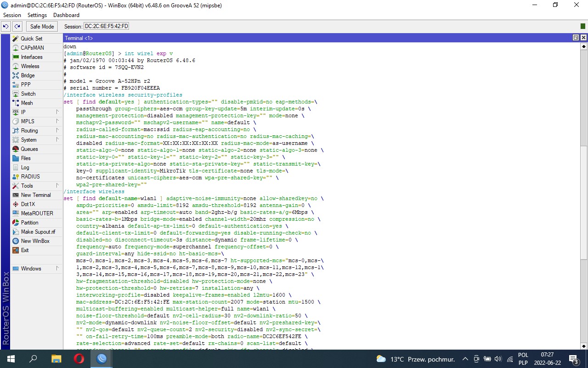
Task: Open the Dot1X icon in sidebar
Action: (x=16, y=204)
